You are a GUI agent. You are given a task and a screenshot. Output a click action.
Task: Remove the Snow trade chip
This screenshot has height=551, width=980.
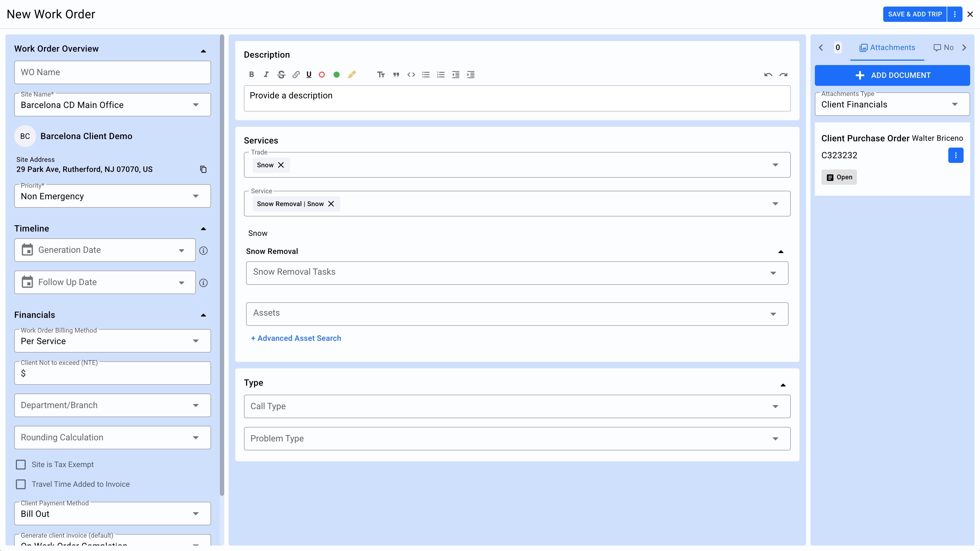tap(281, 165)
